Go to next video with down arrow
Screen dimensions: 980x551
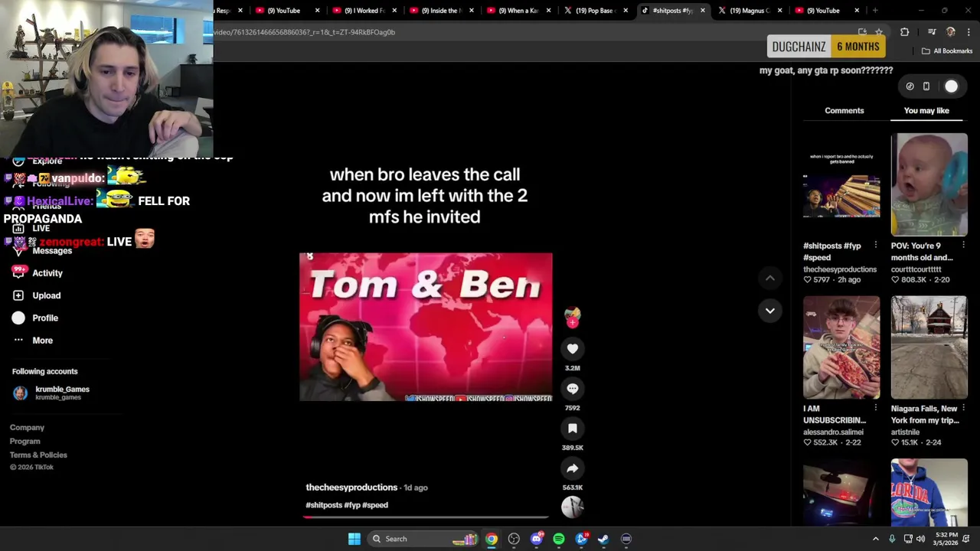pos(769,311)
